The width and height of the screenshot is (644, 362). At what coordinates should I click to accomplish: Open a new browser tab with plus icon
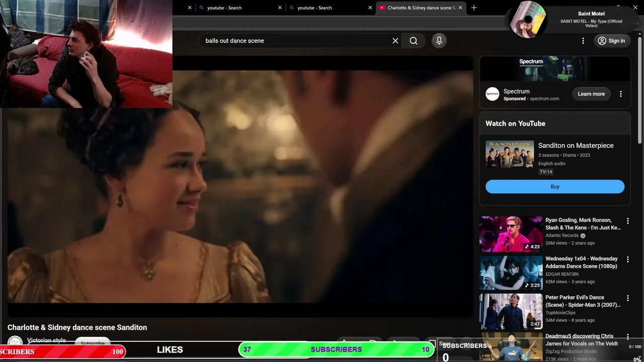(474, 8)
